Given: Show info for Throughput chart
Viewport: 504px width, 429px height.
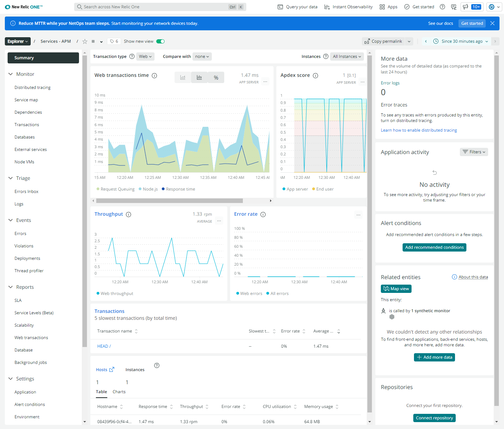Looking at the screenshot, I should [128, 214].
